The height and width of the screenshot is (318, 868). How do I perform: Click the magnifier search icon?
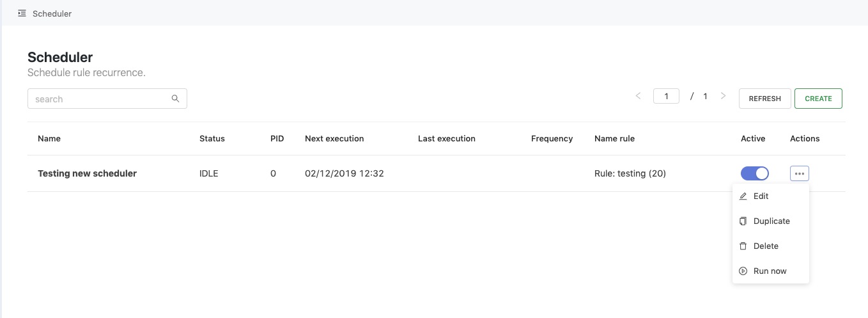coord(175,99)
